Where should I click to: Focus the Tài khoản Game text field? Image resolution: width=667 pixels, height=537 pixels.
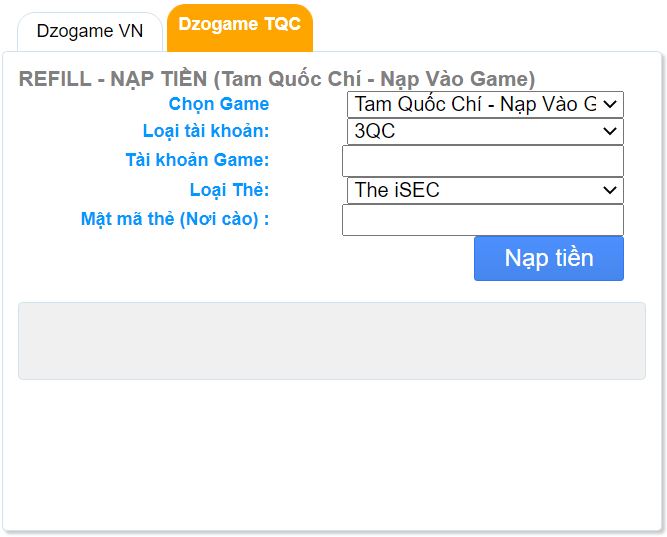[483, 161]
